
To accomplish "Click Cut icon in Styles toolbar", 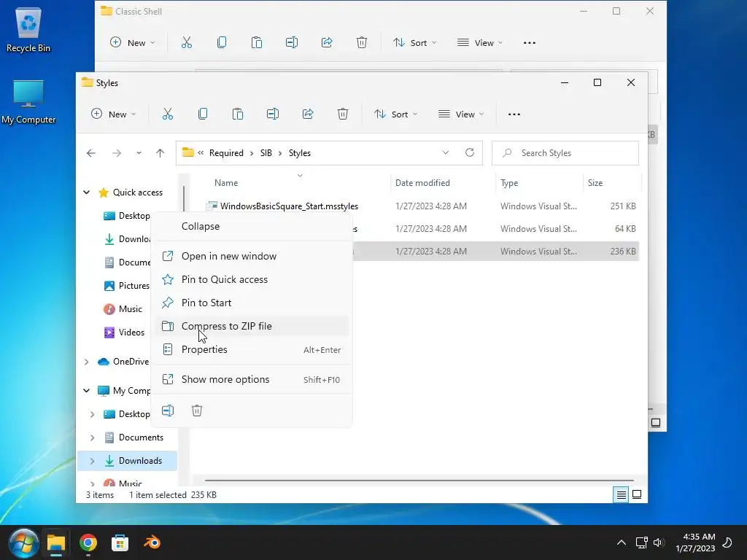I will coord(168,114).
